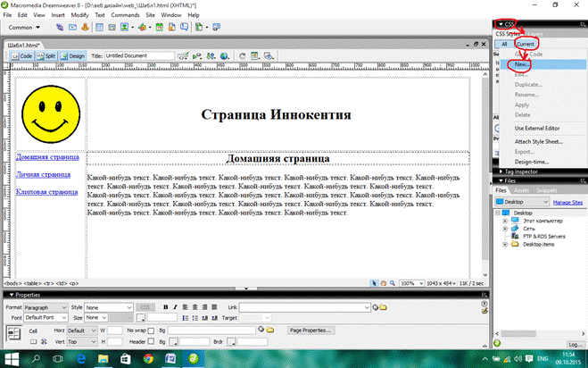Image resolution: width=588 pixels, height=368 pixels.
Task: Open the Brdr border color swatch
Action: click(231, 342)
